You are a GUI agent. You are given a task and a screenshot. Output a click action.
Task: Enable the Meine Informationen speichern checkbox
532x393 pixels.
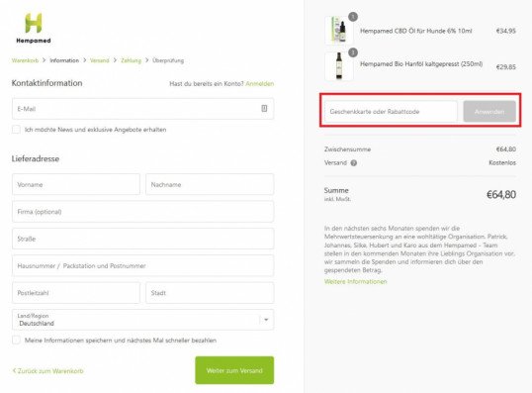(x=16, y=340)
